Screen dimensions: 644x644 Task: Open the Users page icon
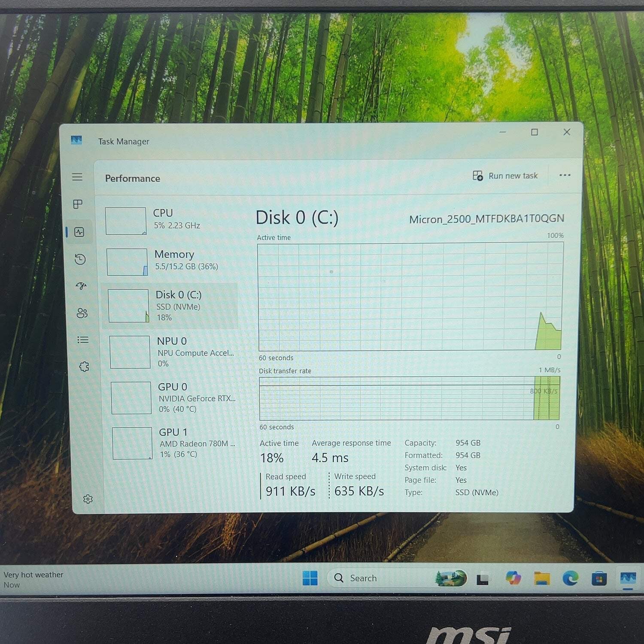pos(82,313)
